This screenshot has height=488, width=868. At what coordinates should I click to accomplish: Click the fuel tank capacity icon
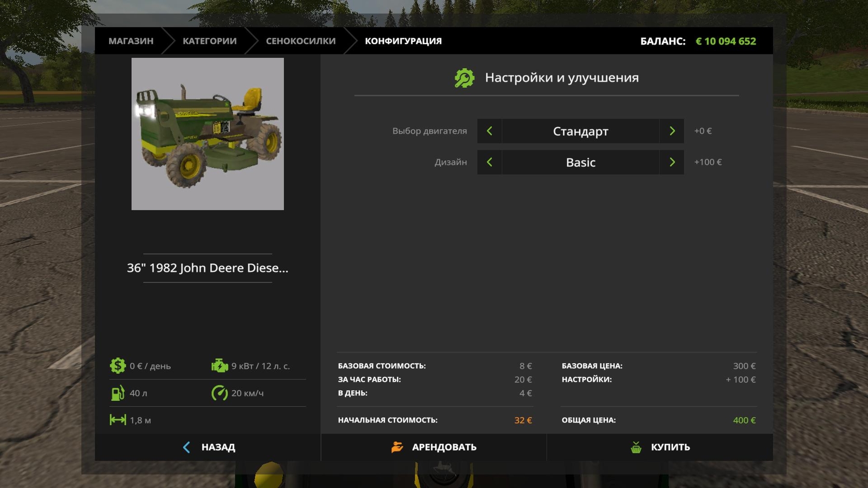[x=118, y=393]
